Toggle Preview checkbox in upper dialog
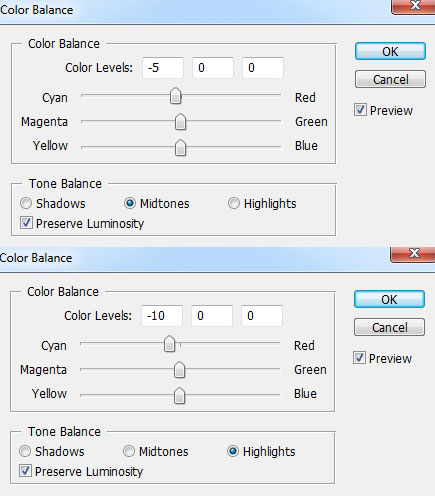Viewport: 435px width, 496px height. click(x=360, y=110)
